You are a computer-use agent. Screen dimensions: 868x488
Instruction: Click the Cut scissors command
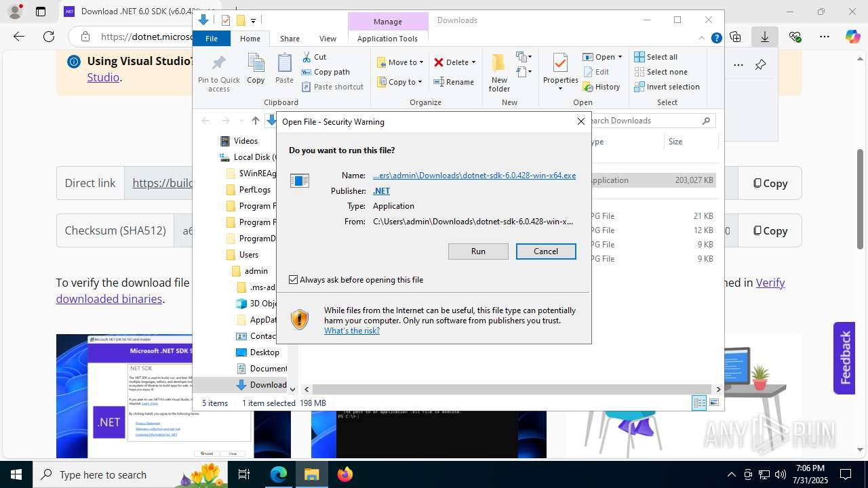pos(314,57)
